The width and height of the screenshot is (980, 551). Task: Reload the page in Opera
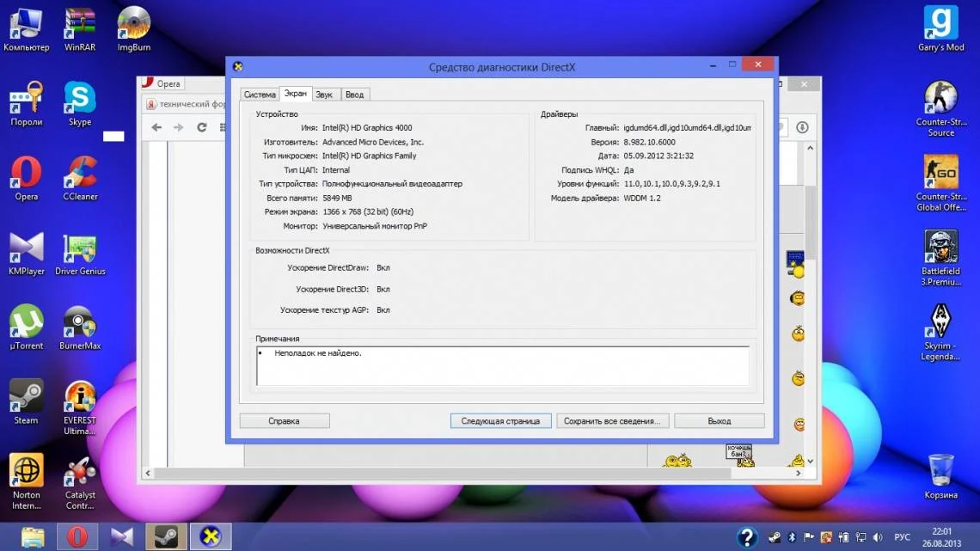click(201, 127)
